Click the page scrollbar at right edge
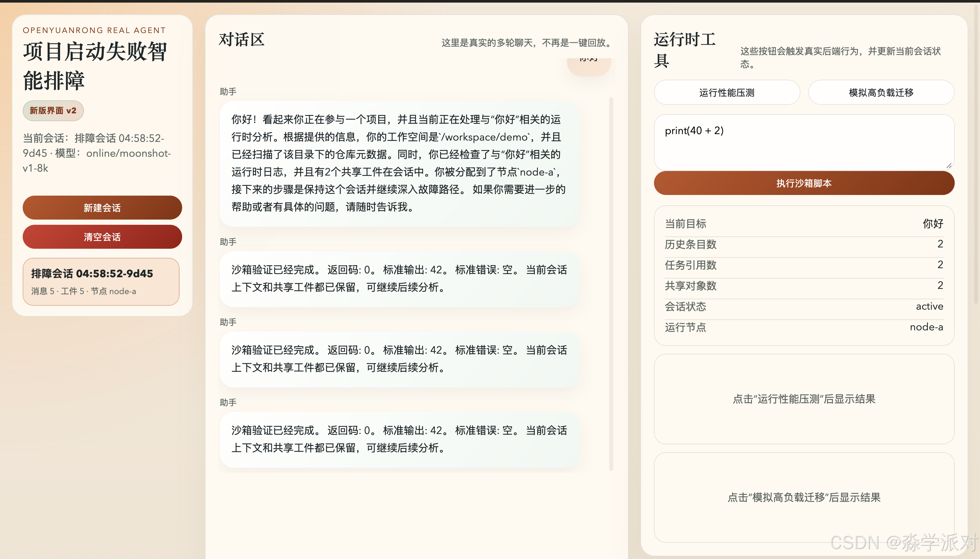The height and width of the screenshot is (559, 980). (x=976, y=154)
